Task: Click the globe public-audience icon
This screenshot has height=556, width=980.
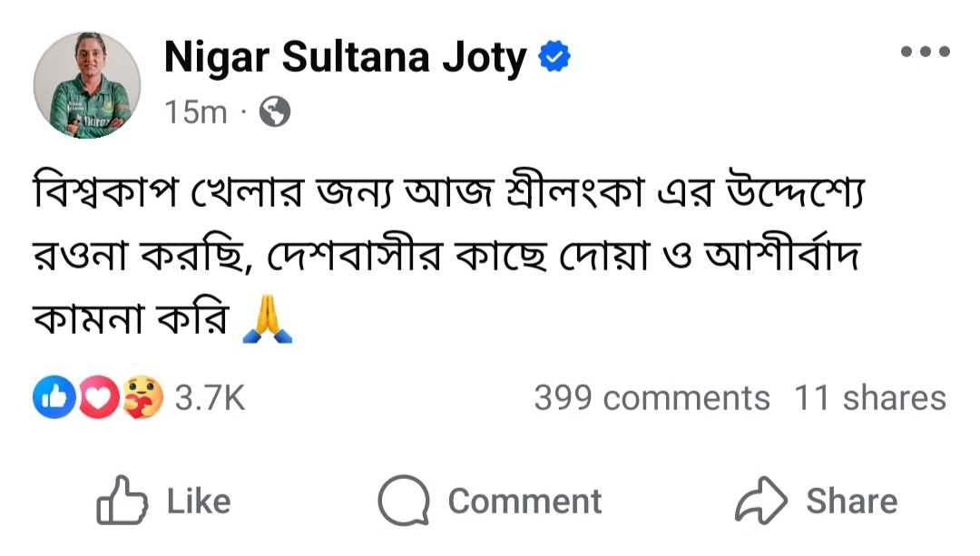Action: [x=275, y=112]
